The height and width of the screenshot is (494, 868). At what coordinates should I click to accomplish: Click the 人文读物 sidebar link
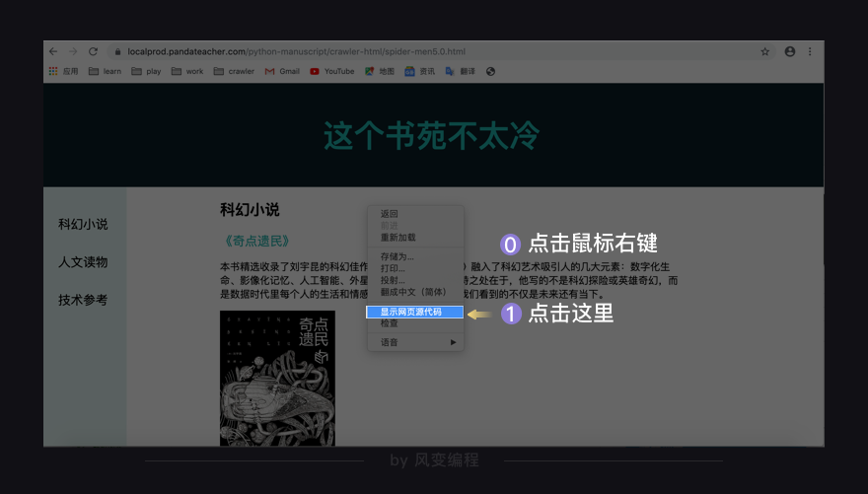(83, 261)
